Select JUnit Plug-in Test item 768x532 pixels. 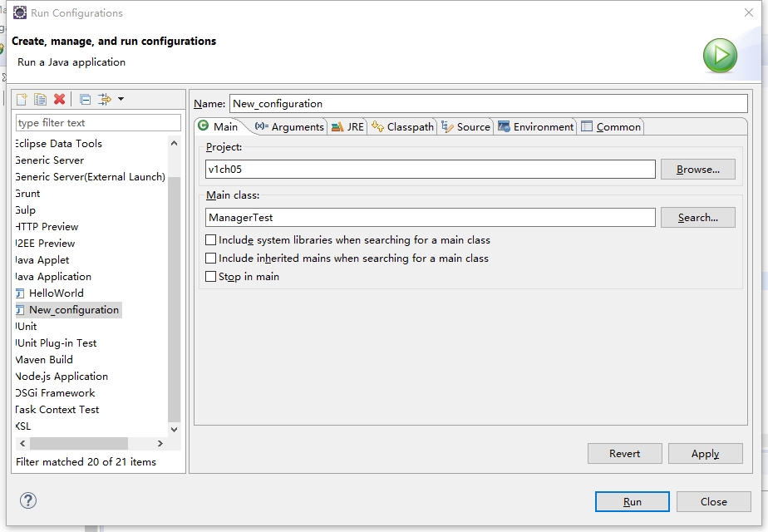pos(56,343)
